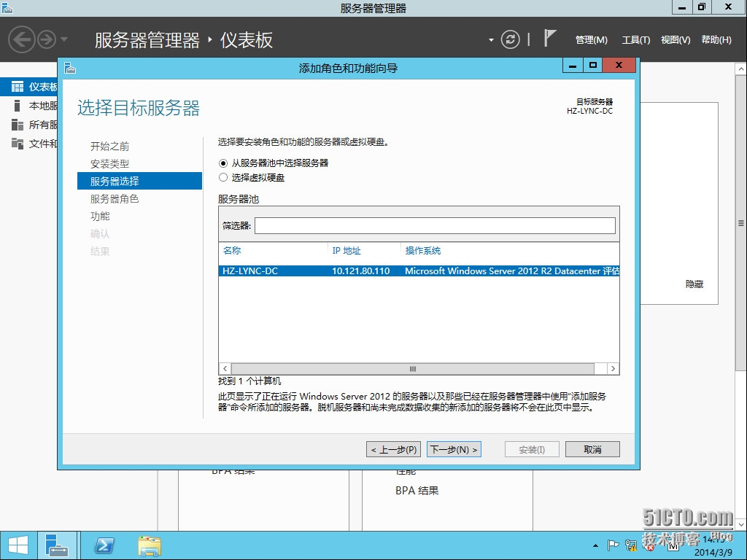The width and height of the screenshot is (747, 560).
Task: Sort by 名称 column header
Action: [232, 251]
